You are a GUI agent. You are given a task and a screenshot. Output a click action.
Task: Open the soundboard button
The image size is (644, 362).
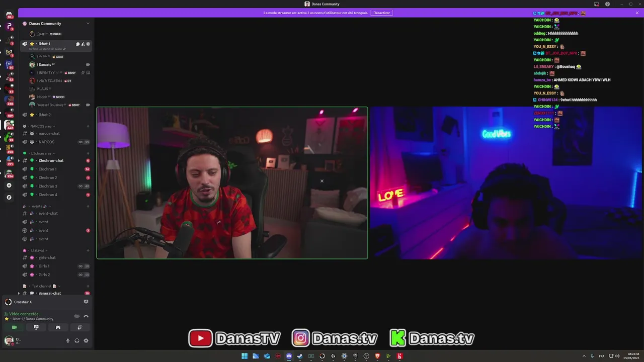(x=80, y=327)
